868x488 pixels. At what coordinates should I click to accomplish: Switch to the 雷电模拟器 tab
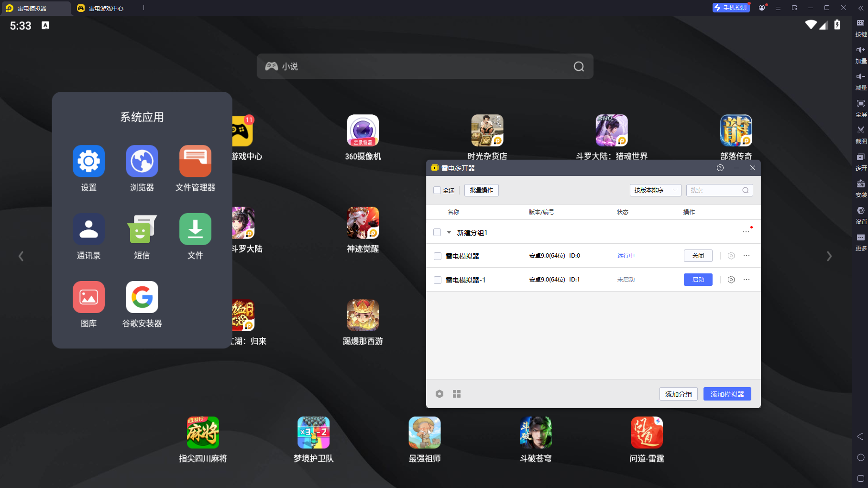36,8
